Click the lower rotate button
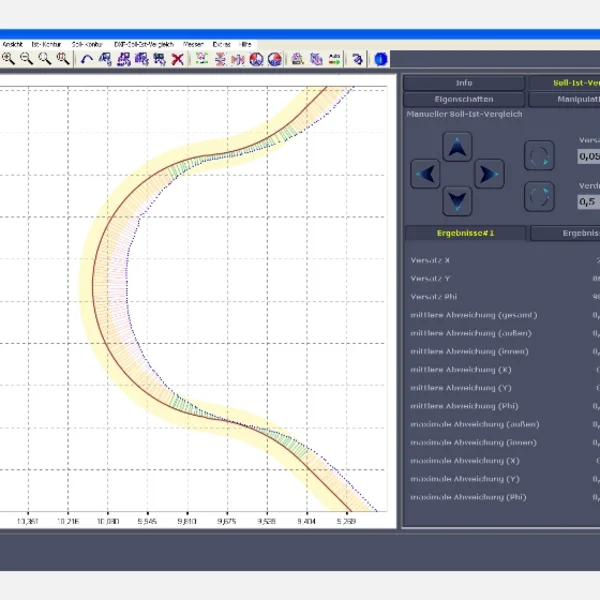The width and height of the screenshot is (600, 600). (539, 195)
